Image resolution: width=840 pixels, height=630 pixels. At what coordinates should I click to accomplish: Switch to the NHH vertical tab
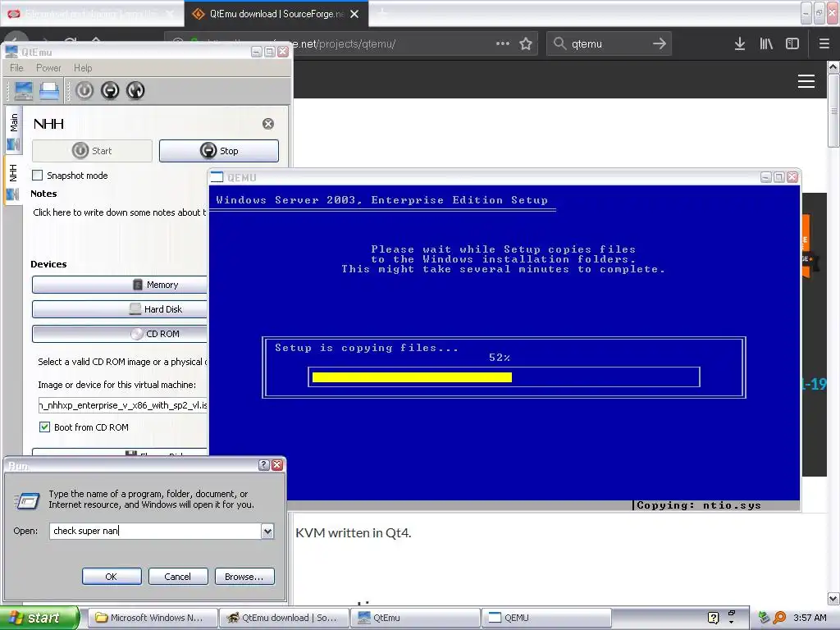click(14, 181)
